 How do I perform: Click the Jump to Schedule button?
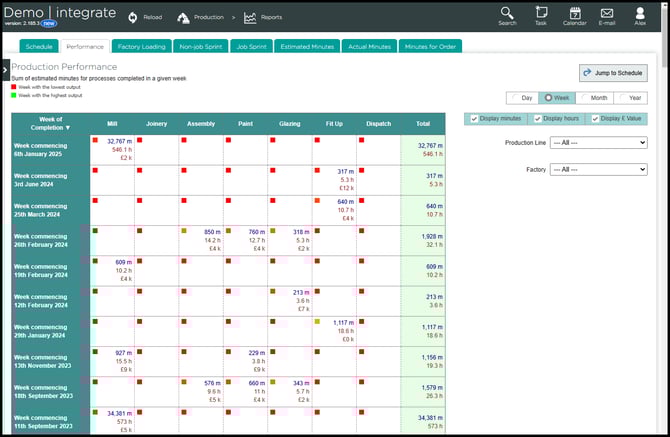pyautogui.click(x=613, y=73)
